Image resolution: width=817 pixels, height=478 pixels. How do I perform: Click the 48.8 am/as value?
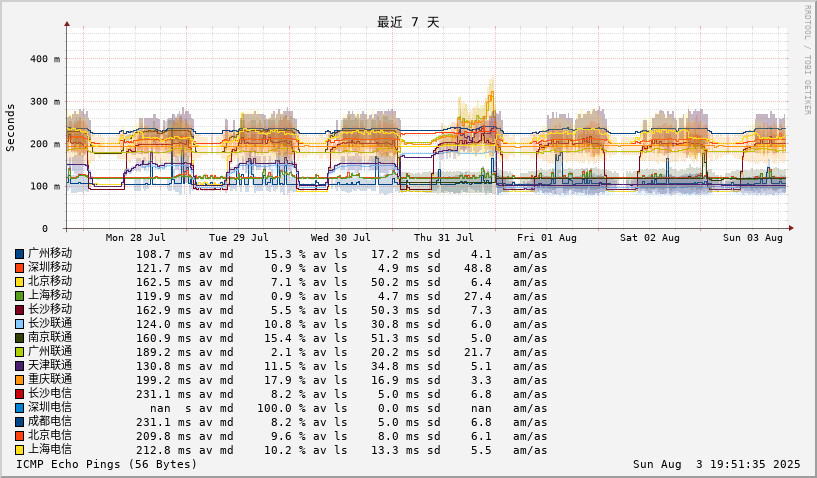click(478, 269)
